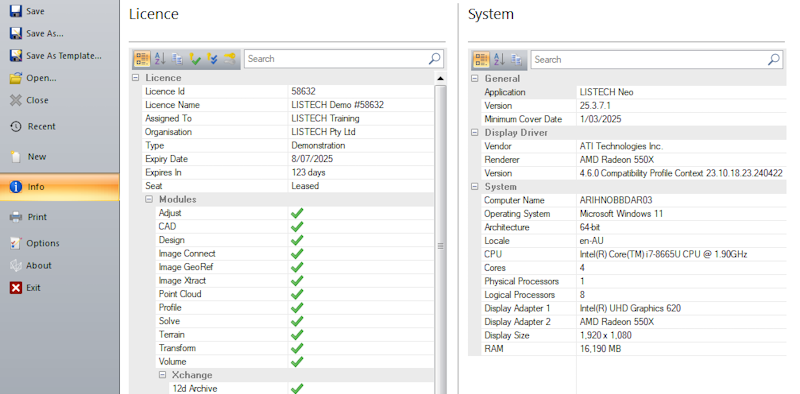The height and width of the screenshot is (394, 800).
Task: Click the Licence list scroll up arrow
Action: [440, 78]
